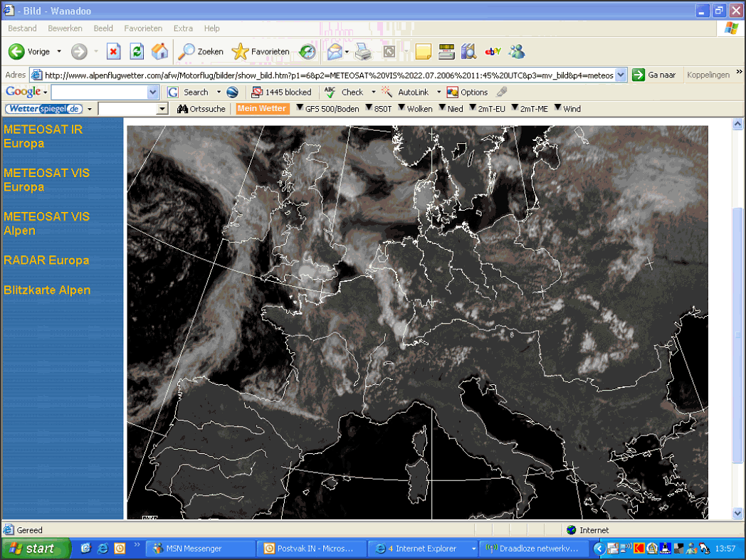Expand the address bar URL dropdown
This screenshot has width=746, height=560.
621,75
